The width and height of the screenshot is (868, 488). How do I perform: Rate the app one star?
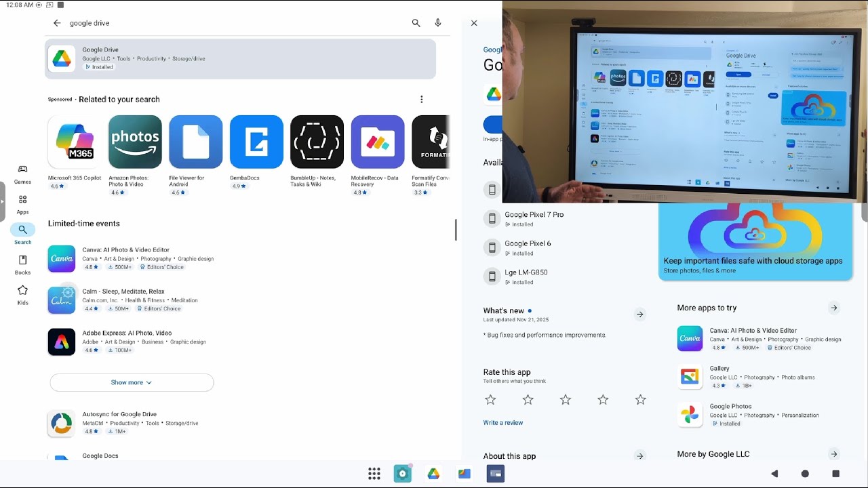tap(490, 400)
